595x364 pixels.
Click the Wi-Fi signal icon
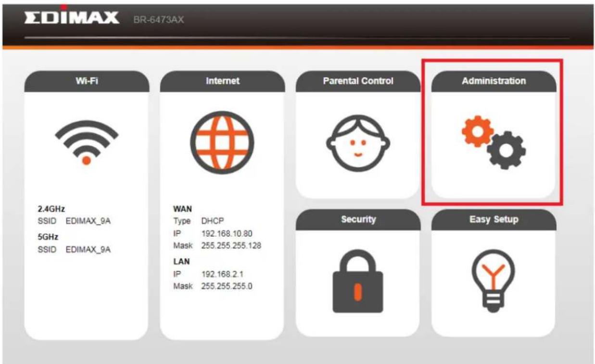86,143
